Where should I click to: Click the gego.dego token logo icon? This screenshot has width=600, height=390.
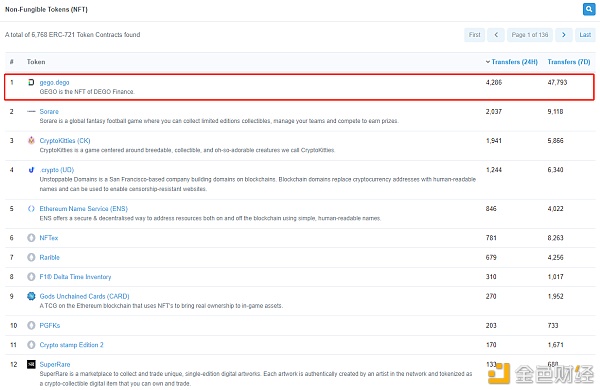coord(31,82)
